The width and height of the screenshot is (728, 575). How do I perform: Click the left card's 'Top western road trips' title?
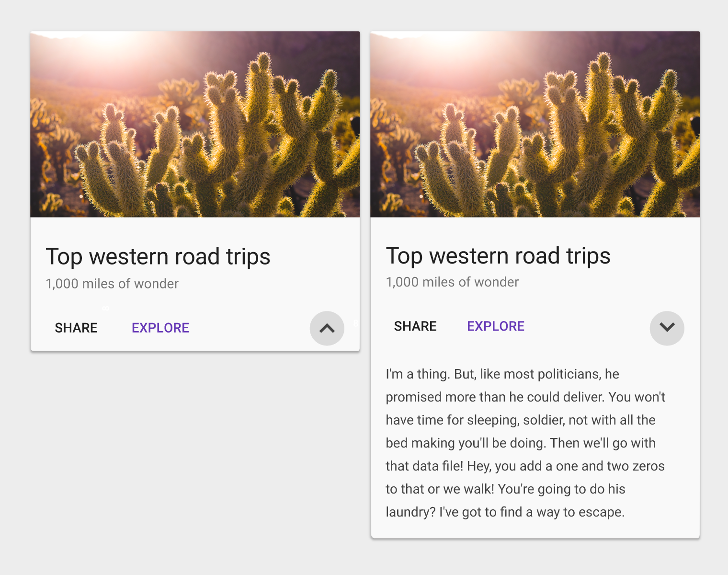click(158, 257)
